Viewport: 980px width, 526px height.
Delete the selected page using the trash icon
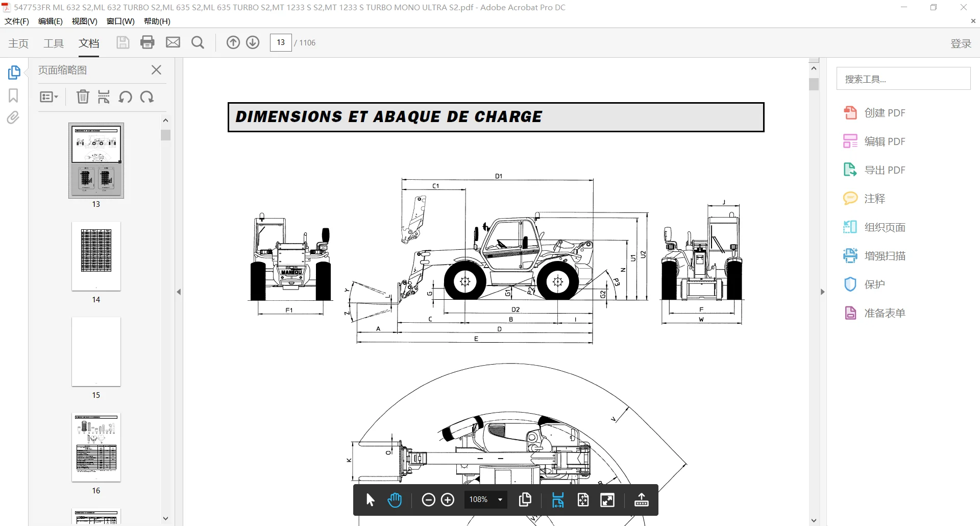83,97
